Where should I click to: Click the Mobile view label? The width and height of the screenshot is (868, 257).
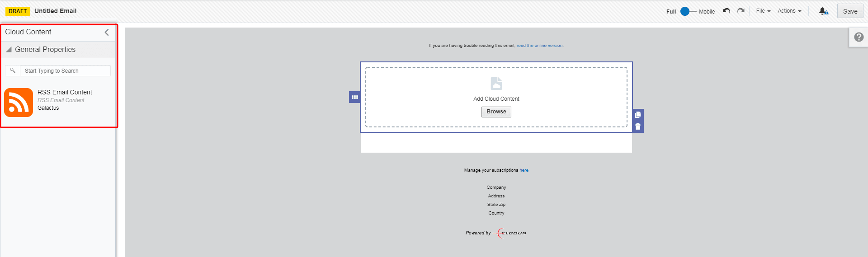coord(707,12)
